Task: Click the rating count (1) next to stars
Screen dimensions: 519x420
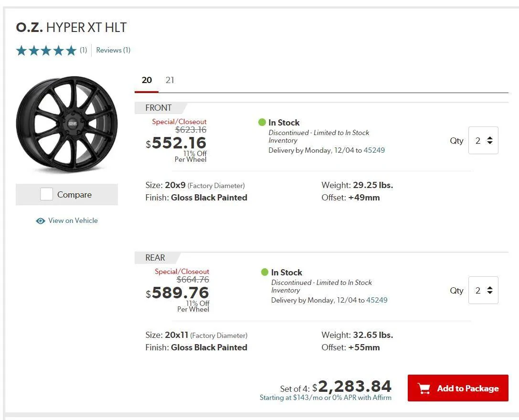Action: [83, 50]
